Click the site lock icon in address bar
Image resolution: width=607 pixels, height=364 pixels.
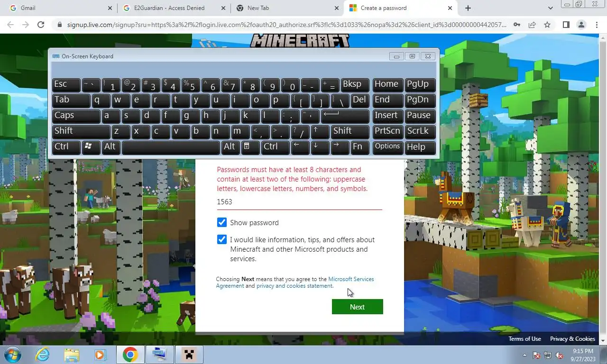tap(59, 25)
